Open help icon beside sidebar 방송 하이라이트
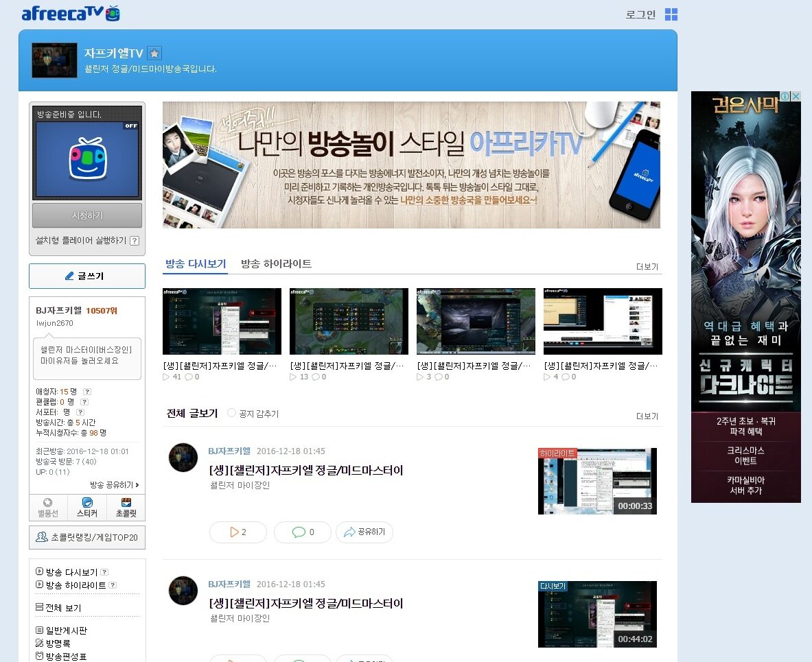 click(113, 585)
